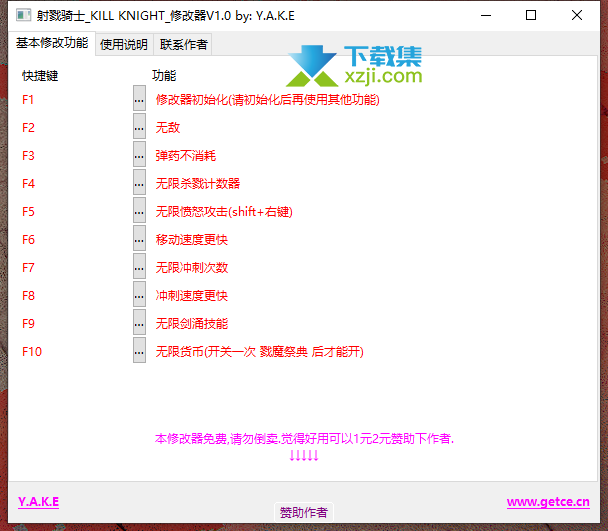The image size is (608, 531).
Task: Click the 赞助作者 button
Action: click(x=304, y=513)
